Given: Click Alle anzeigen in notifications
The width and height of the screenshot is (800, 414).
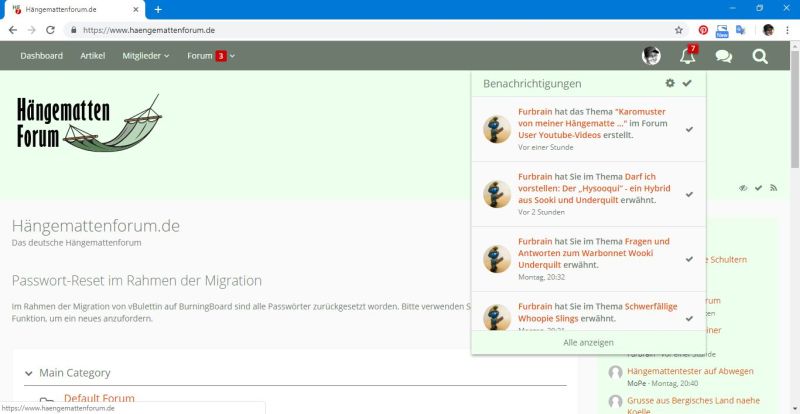Looking at the screenshot, I should click(588, 342).
